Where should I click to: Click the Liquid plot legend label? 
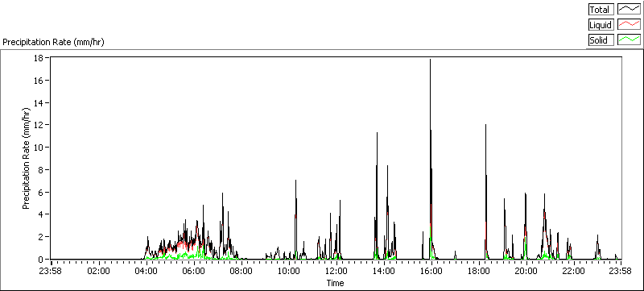click(601, 25)
